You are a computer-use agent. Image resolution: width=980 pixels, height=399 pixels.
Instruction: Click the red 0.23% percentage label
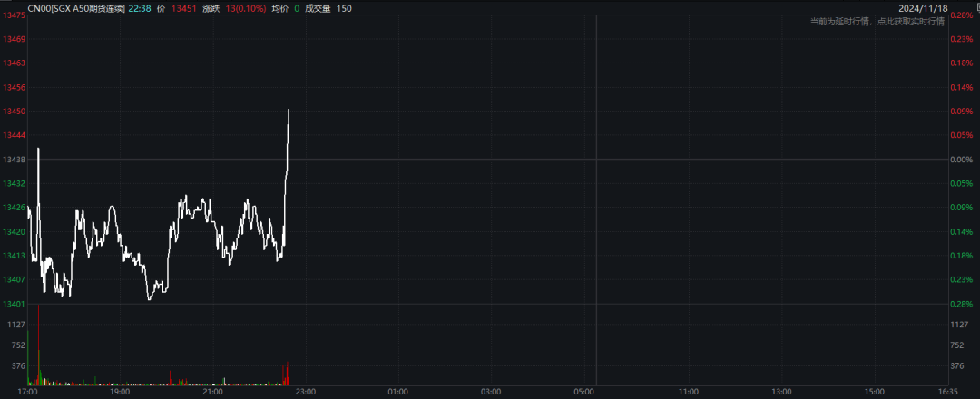tap(962, 39)
